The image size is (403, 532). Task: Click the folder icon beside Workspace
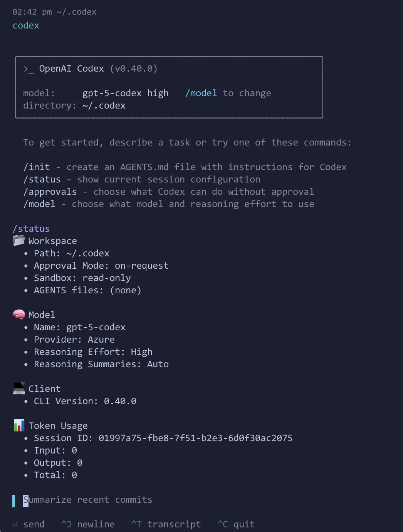coord(19,241)
